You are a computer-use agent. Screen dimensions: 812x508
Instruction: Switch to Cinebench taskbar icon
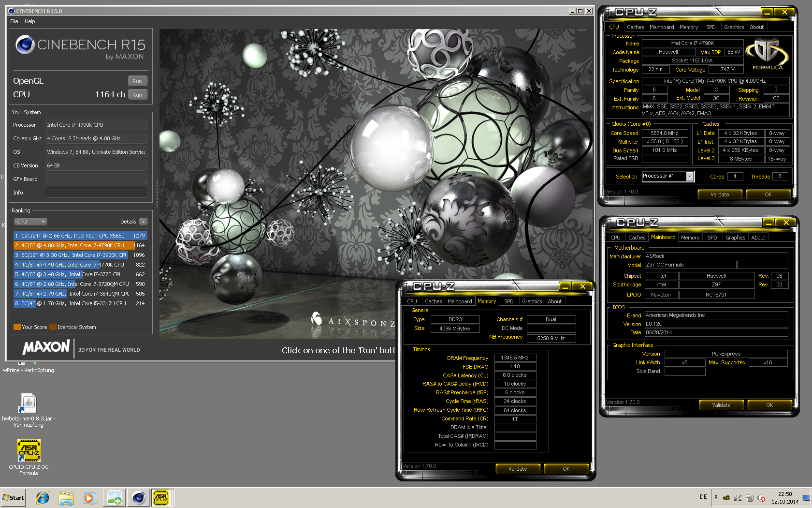[x=139, y=497]
